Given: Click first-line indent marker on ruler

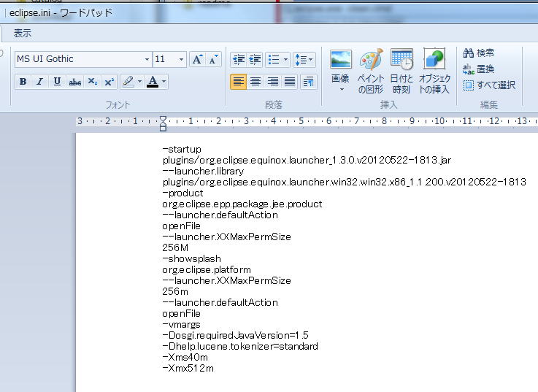Looking at the screenshot, I should 163,119.
